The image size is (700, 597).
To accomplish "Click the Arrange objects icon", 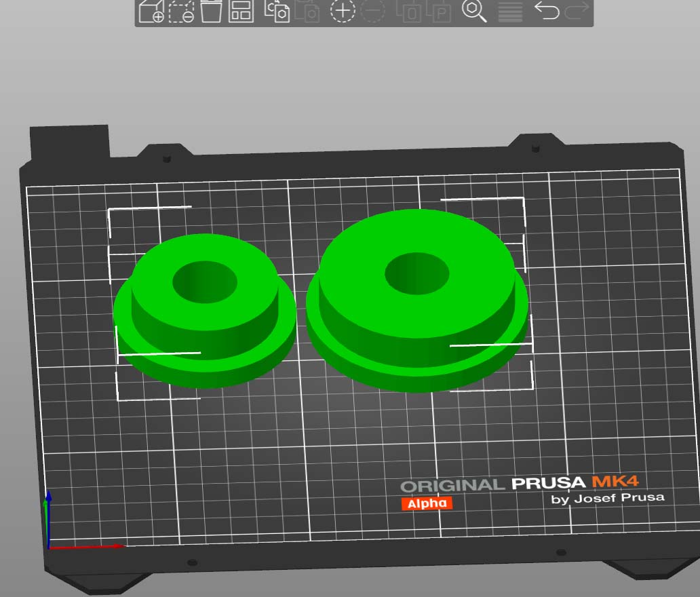I will coord(241,11).
